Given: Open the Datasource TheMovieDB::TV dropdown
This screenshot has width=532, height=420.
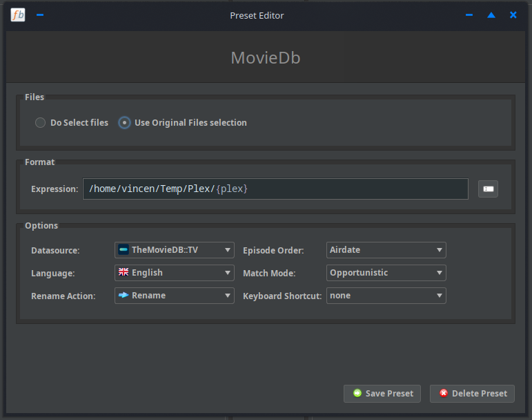Looking at the screenshot, I should pos(175,250).
